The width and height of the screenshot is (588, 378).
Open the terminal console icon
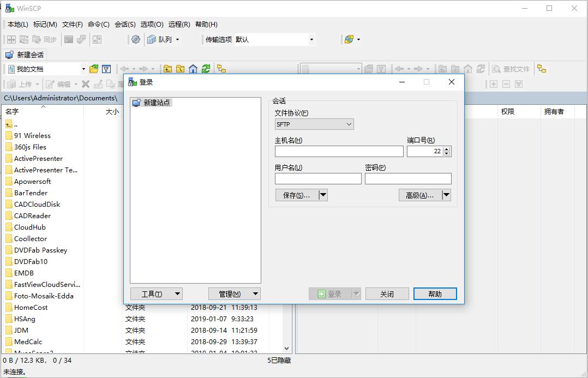click(69, 39)
